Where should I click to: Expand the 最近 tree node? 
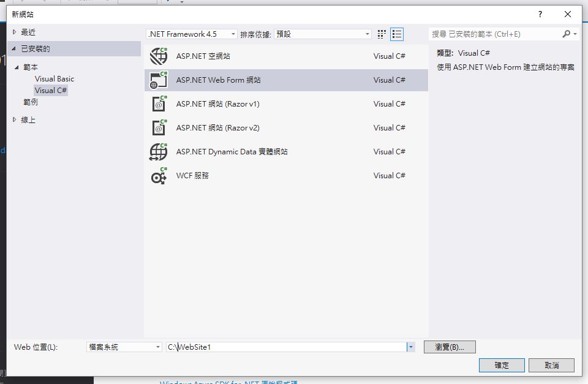pos(14,32)
